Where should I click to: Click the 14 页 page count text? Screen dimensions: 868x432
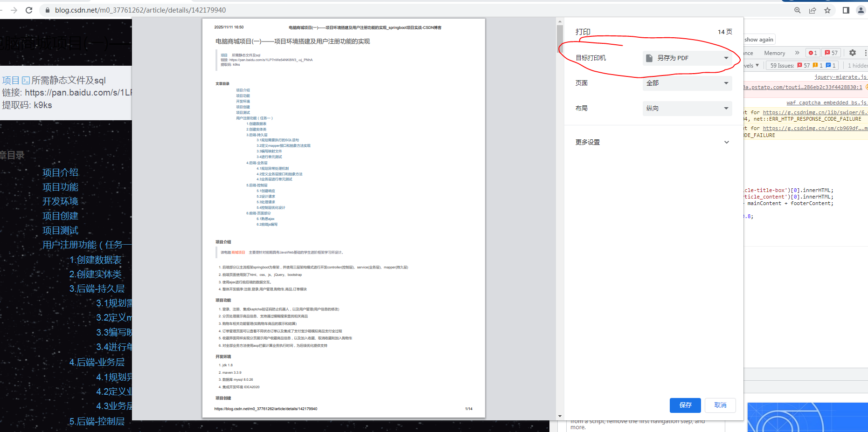[x=725, y=32]
